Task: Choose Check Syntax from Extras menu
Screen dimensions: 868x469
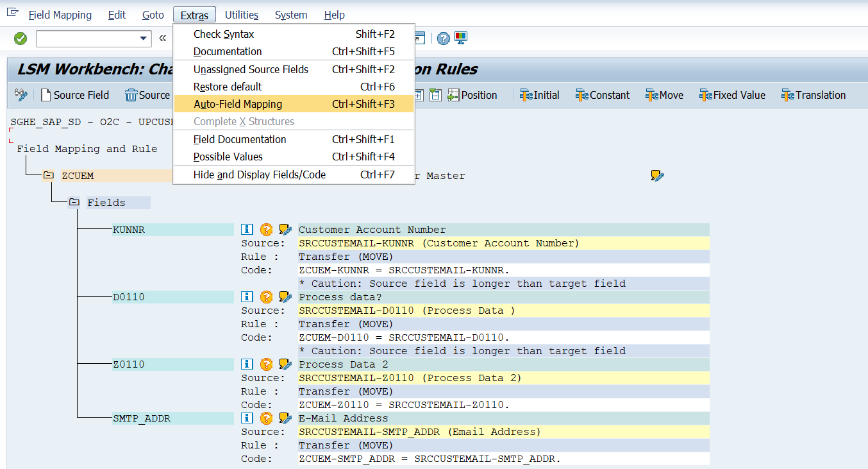Action: pos(294,34)
